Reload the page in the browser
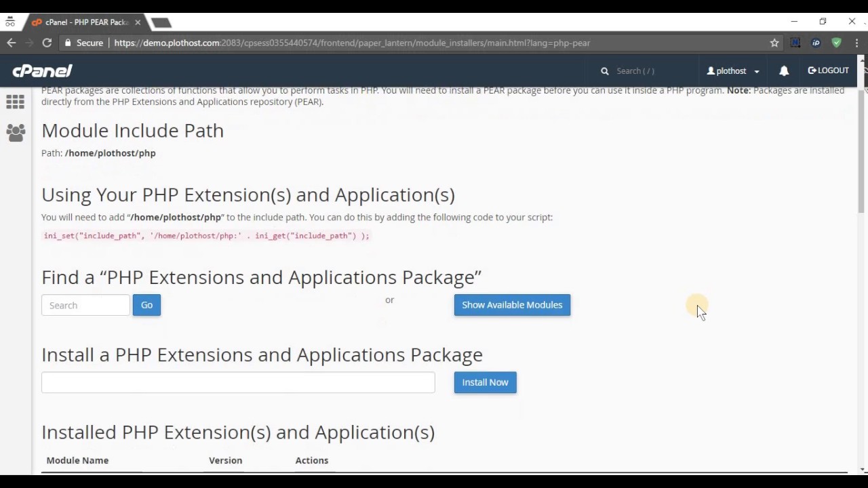The height and width of the screenshot is (488, 868). pyautogui.click(x=47, y=43)
